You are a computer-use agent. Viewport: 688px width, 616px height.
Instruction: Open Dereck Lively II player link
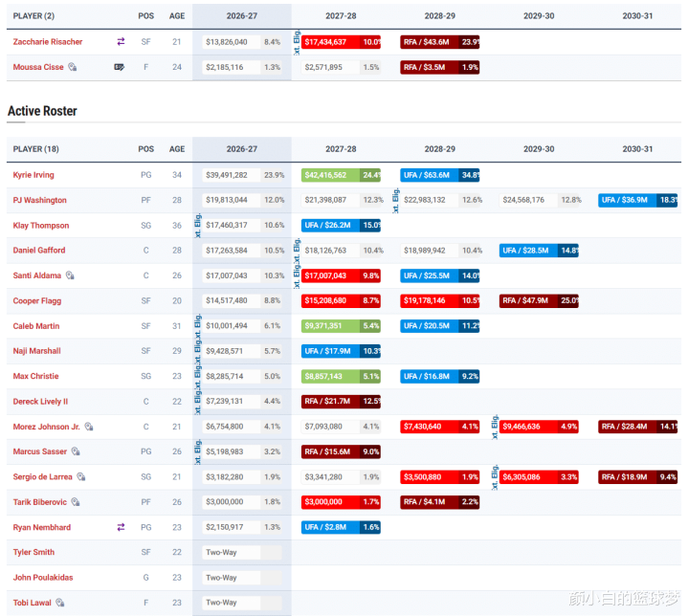tap(40, 402)
